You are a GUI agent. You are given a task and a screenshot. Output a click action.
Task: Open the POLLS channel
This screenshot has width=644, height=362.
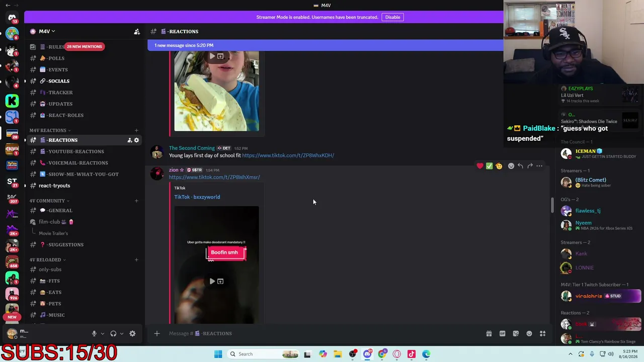(x=84, y=58)
